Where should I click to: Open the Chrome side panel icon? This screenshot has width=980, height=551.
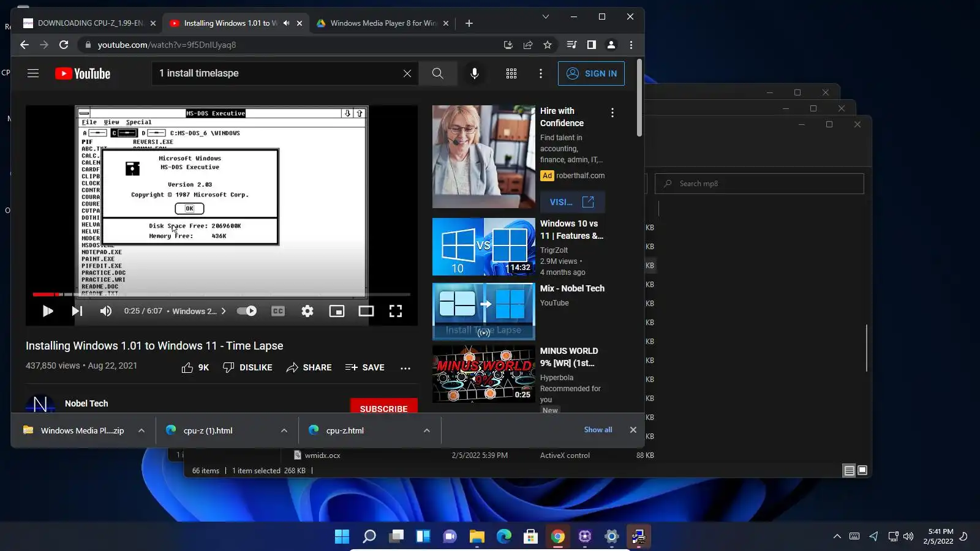click(x=592, y=45)
